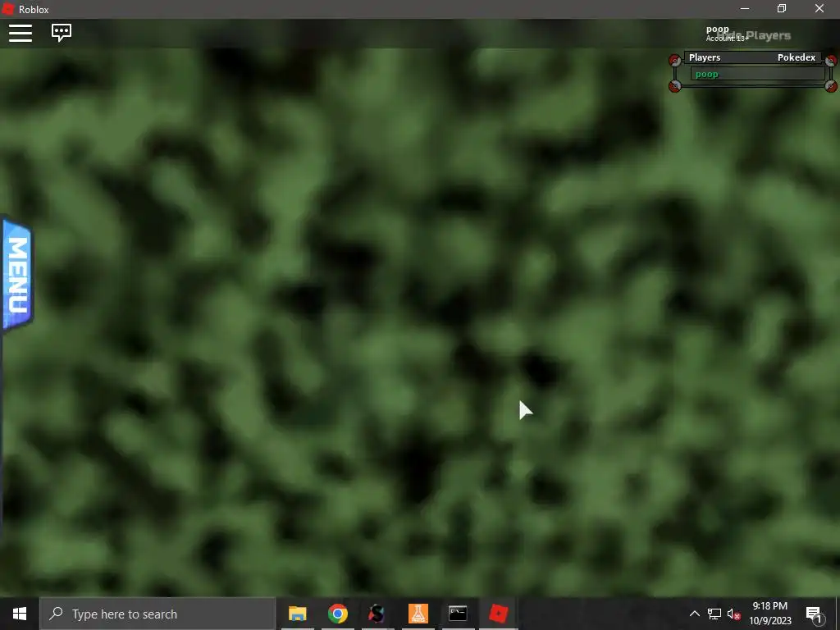This screenshot has width=840, height=630.
Task: Expand the blue MENU side tab
Action: [x=17, y=274]
